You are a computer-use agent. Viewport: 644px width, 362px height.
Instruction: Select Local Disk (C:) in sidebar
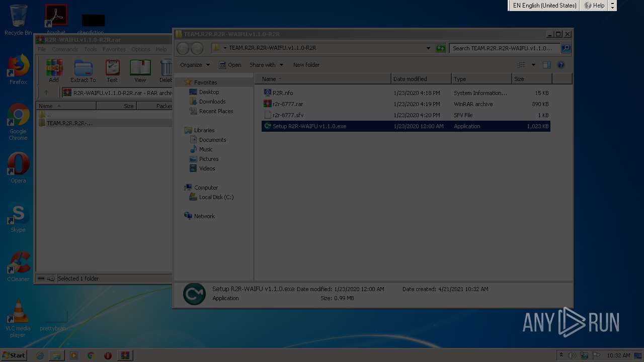216,197
